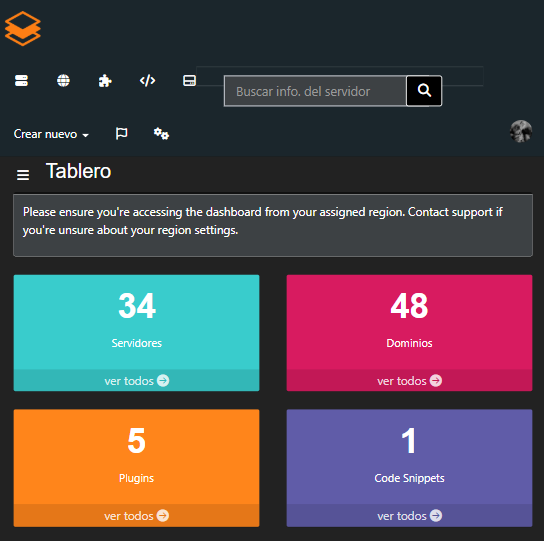The height and width of the screenshot is (541, 544).
Task: Open the user avatar menu
Action: [x=521, y=131]
